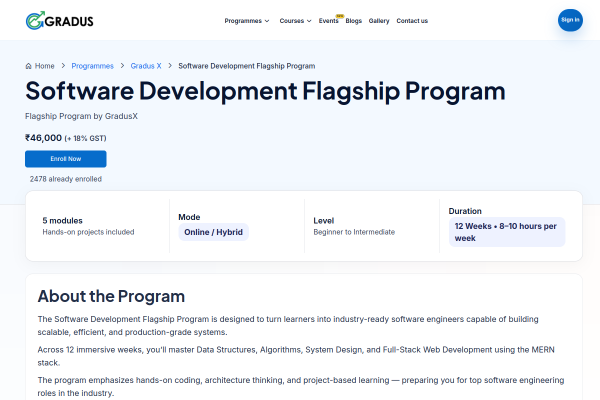The height and width of the screenshot is (400, 600).
Task: Select Contact us in the navbar
Action: click(x=411, y=21)
